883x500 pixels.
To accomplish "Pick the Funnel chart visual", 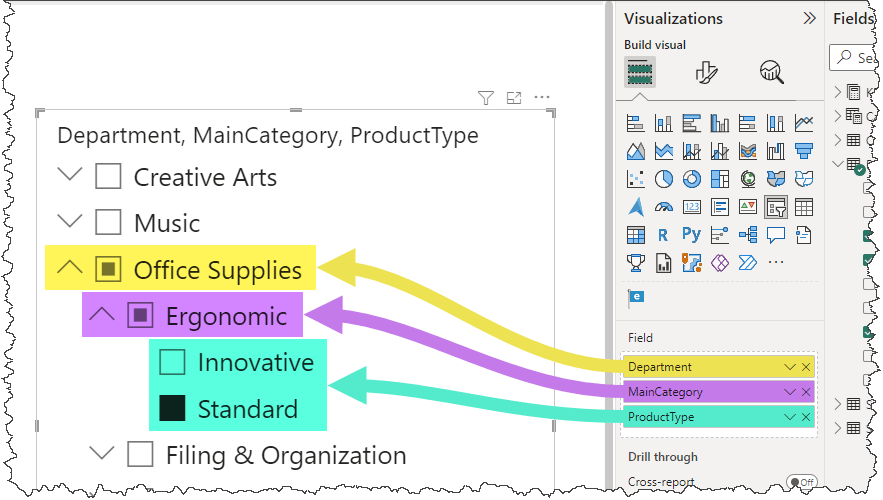I will pyautogui.click(x=803, y=151).
